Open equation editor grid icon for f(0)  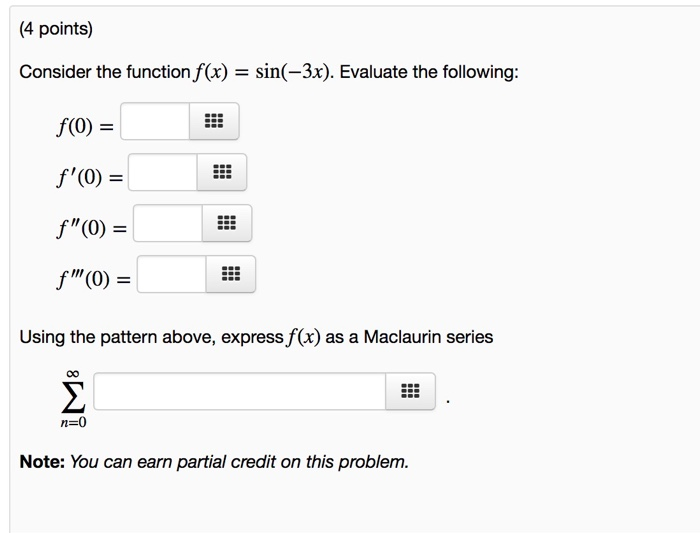(214, 121)
